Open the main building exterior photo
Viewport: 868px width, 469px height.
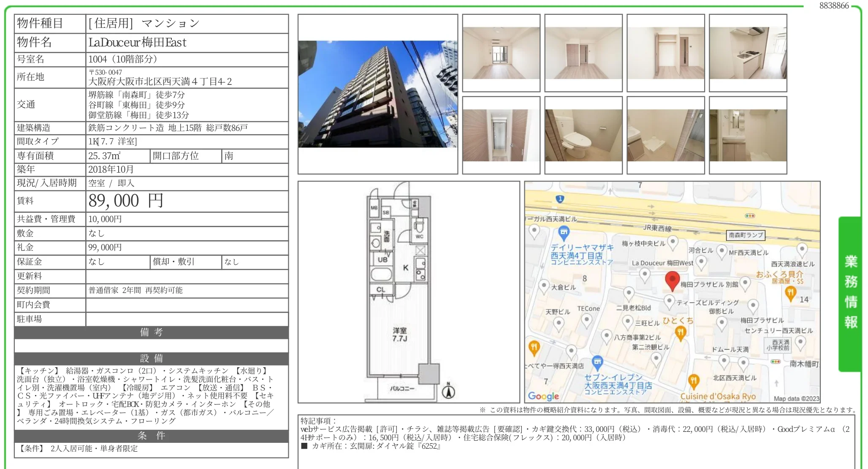coord(377,94)
